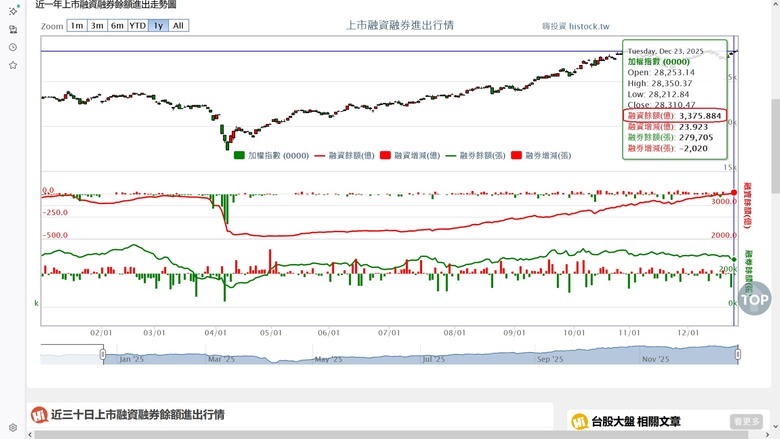This screenshot has width=780, height=439.
Task: Click the x-axis label 07/01
Action: point(389,333)
